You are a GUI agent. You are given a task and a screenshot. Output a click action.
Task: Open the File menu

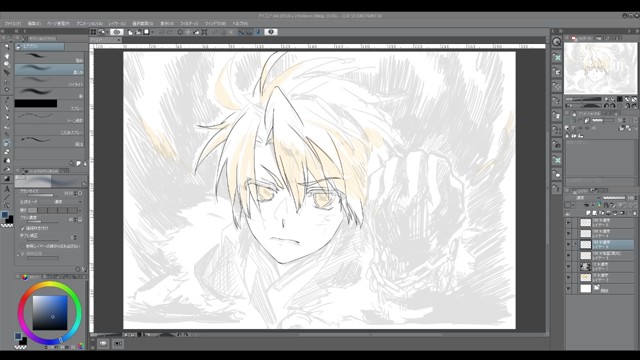click(13, 24)
